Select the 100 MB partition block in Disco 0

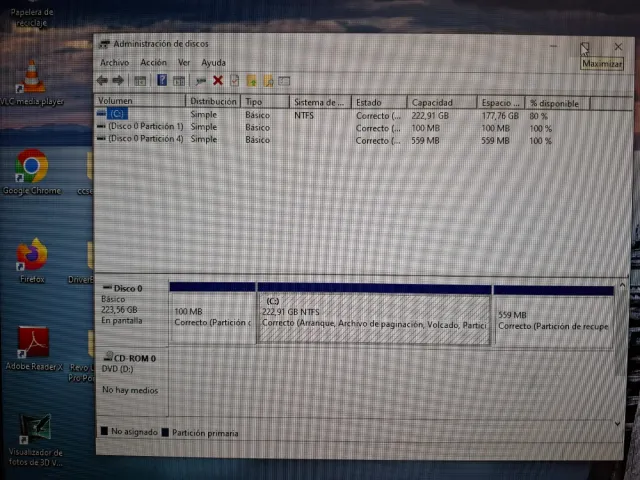(213, 313)
